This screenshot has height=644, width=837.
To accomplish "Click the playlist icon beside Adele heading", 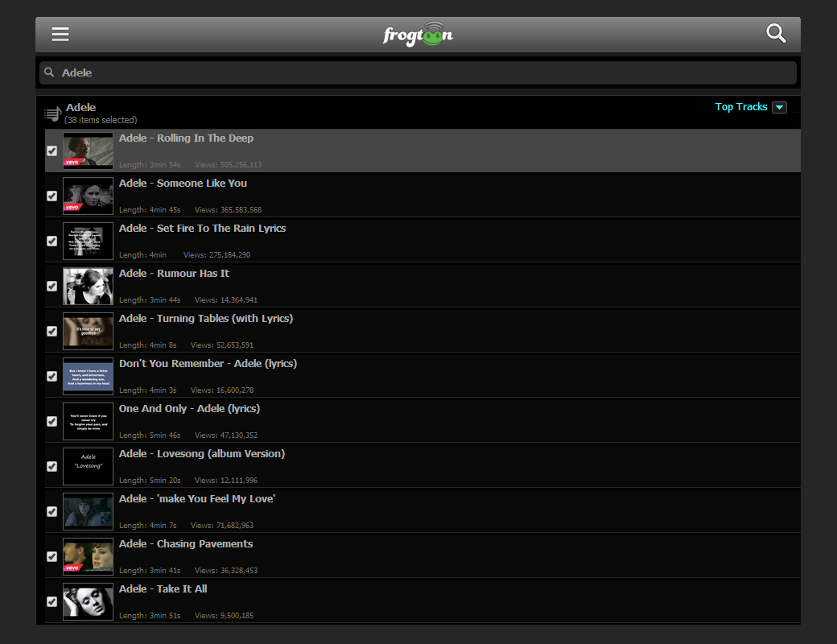I will [x=52, y=114].
